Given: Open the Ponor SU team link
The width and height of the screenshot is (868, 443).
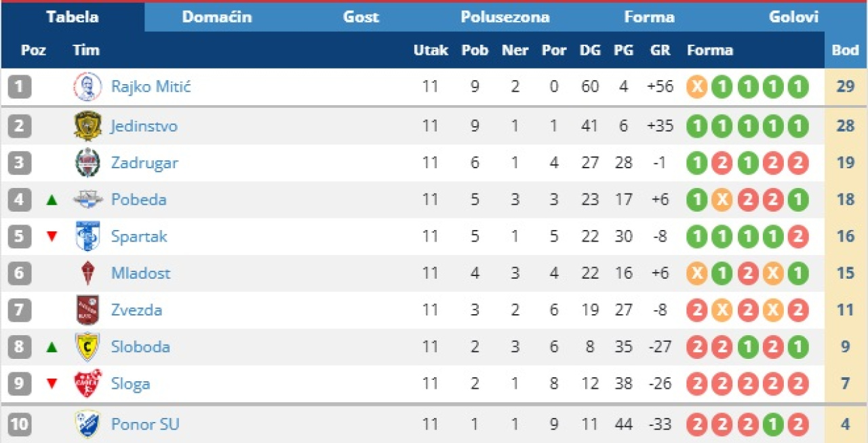Looking at the screenshot, I should click(x=145, y=425).
